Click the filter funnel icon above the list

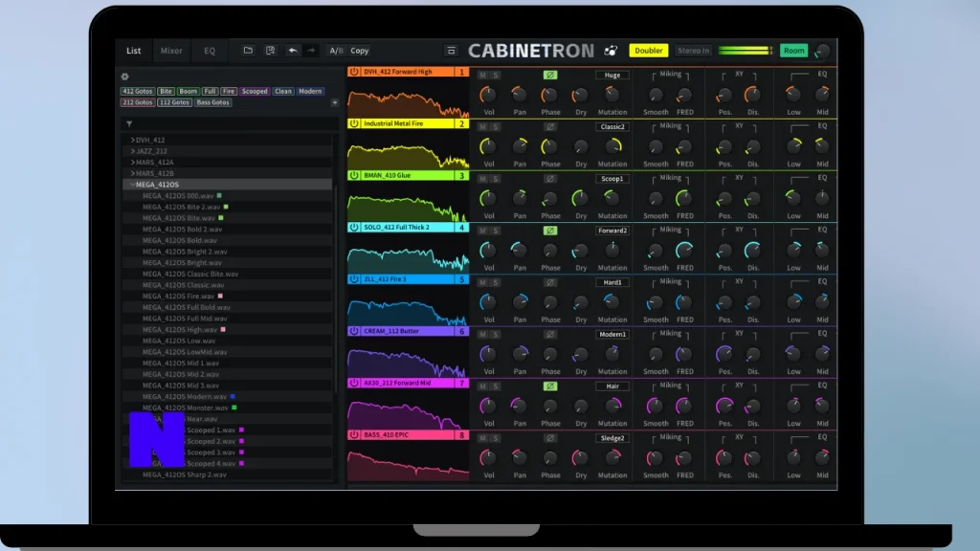pyautogui.click(x=129, y=124)
